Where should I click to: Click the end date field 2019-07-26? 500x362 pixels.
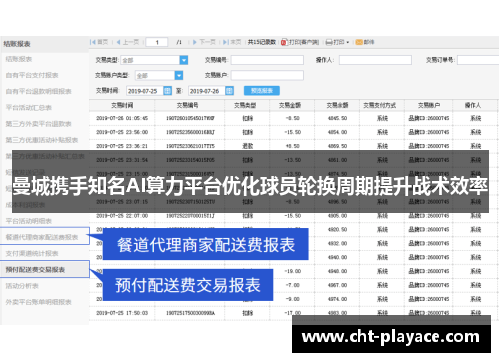pos(207,91)
